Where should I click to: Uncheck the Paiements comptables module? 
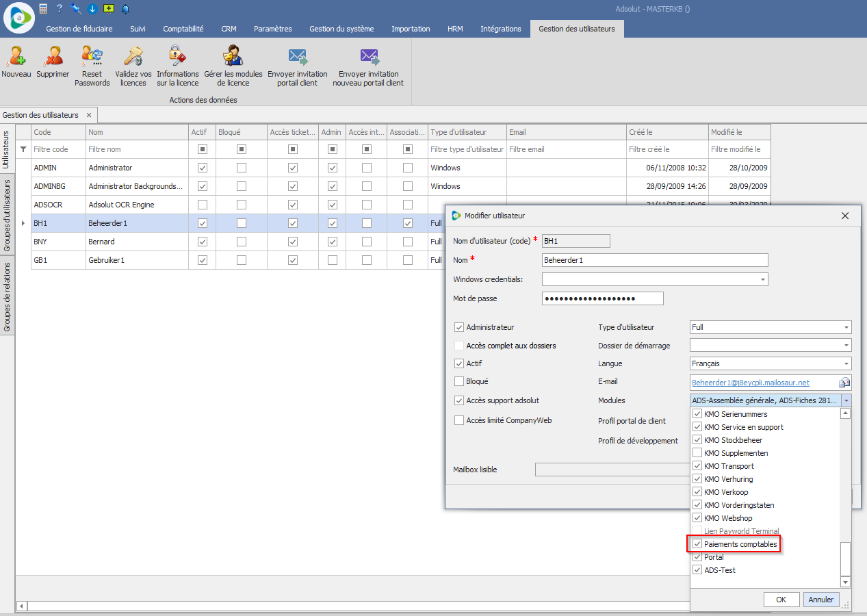tap(697, 544)
